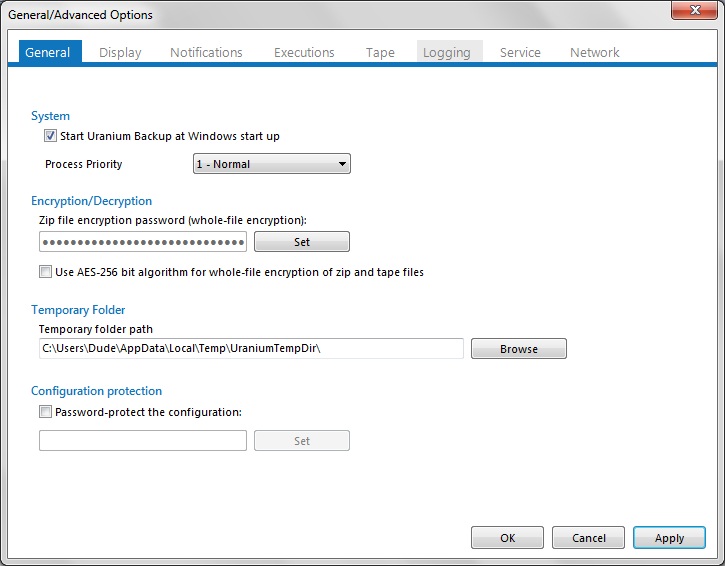Click the Configuration protection heading

tap(97, 391)
